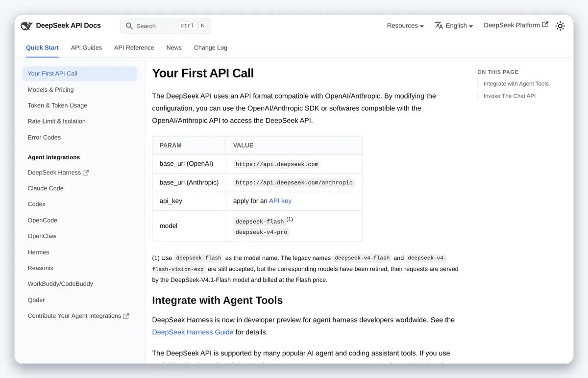588x378 pixels.
Task: Focus the Search input field
Action: click(x=166, y=26)
